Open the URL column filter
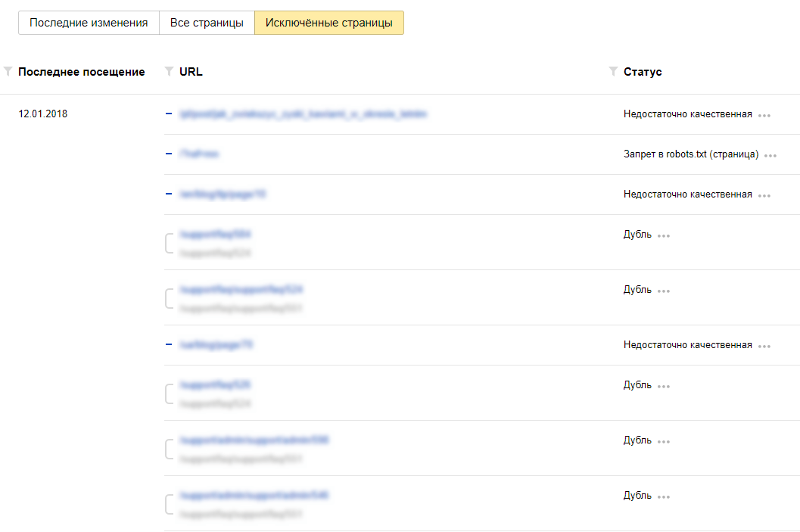 pos(169,72)
